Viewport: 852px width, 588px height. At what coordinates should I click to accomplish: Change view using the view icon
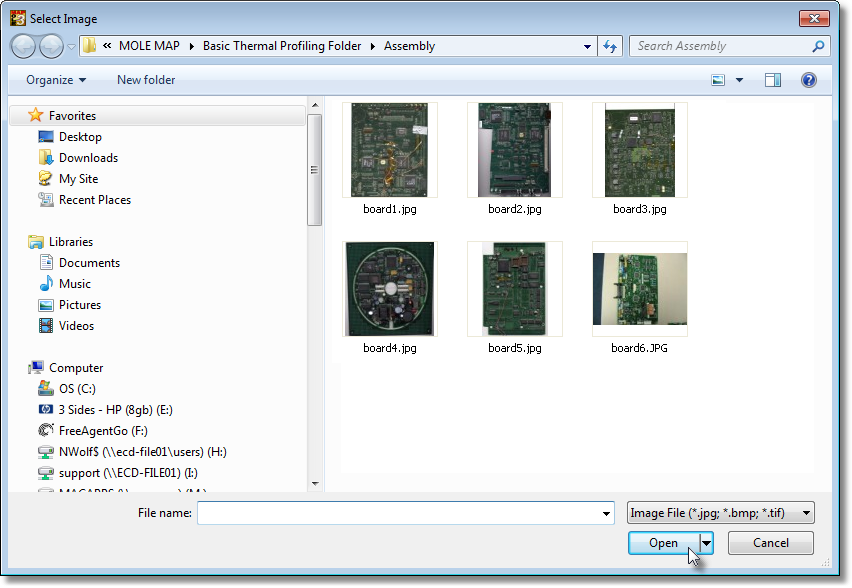(718, 80)
